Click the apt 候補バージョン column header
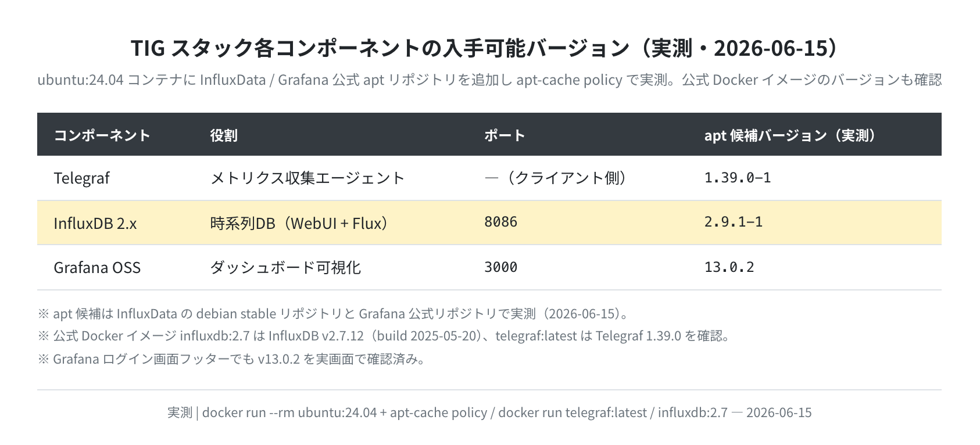The width and height of the screenshot is (980, 445). click(791, 135)
